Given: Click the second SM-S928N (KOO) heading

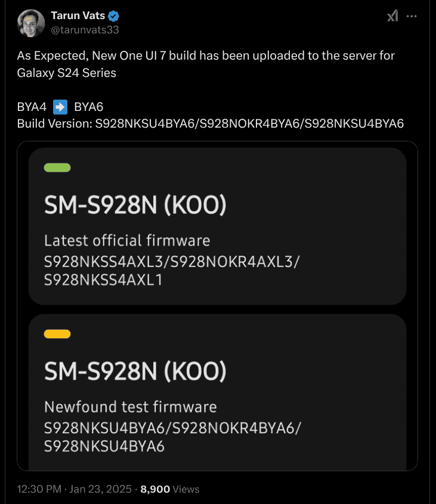Looking at the screenshot, I should pos(135,371).
